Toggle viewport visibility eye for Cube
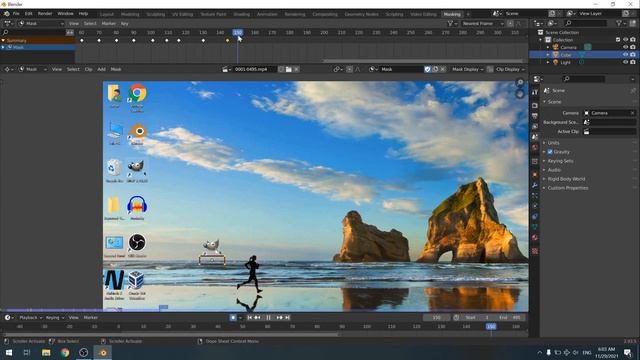 click(x=625, y=55)
